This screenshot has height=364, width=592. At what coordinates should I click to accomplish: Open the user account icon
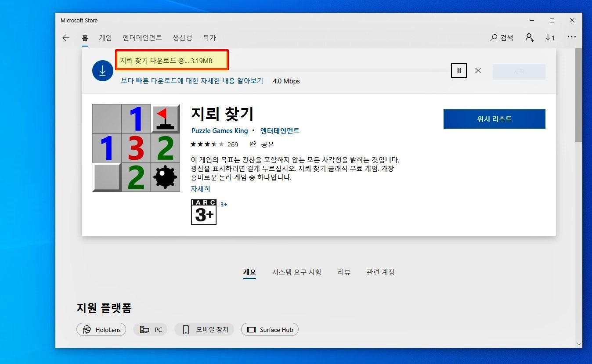(x=530, y=38)
